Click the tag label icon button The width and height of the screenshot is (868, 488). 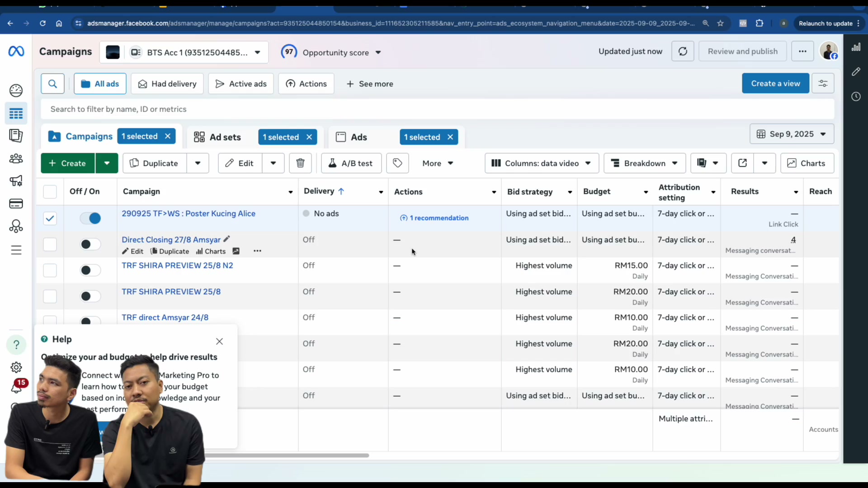[397, 163]
